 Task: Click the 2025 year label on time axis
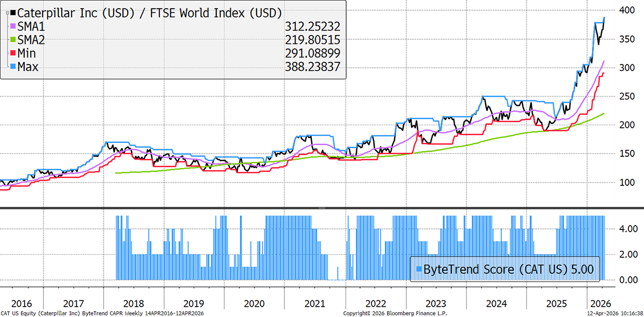point(557,302)
